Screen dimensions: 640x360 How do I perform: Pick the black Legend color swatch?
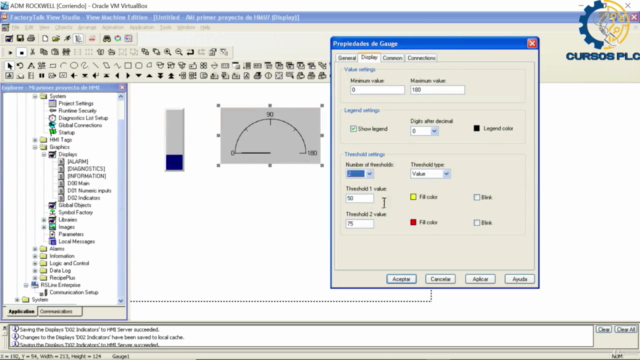[x=476, y=128]
